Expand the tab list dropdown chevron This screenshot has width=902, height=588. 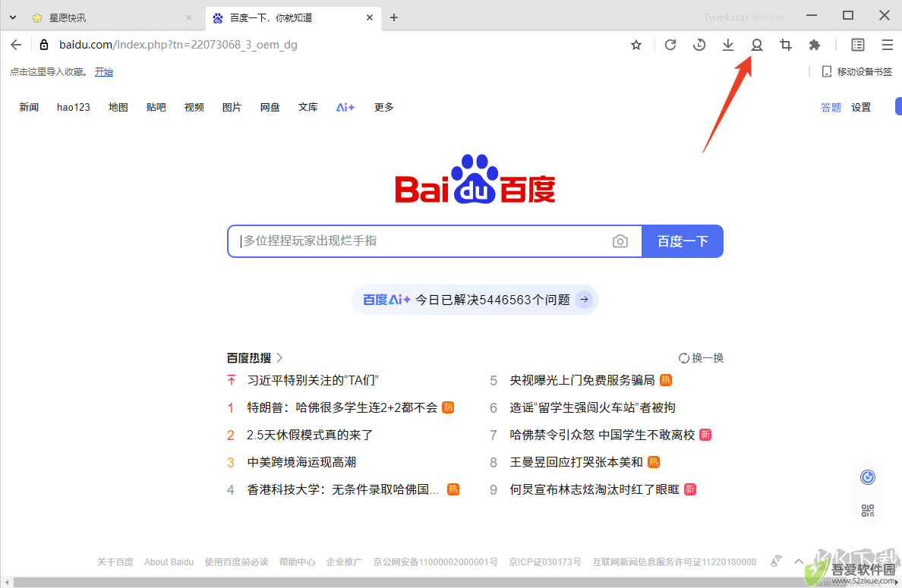pyautogui.click(x=13, y=17)
